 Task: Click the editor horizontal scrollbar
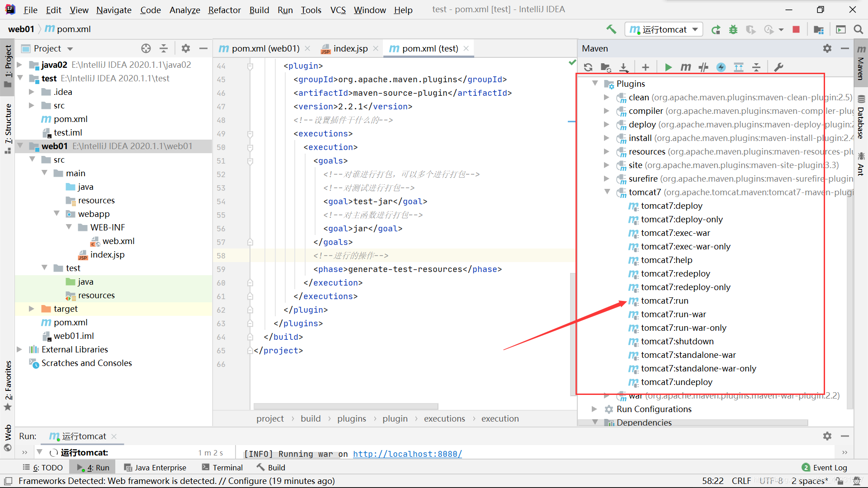coord(346,406)
